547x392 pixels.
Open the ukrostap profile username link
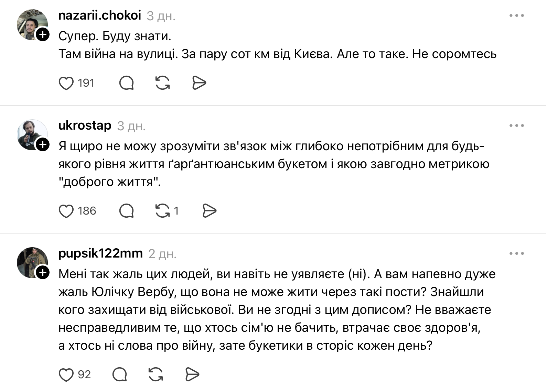click(x=85, y=126)
